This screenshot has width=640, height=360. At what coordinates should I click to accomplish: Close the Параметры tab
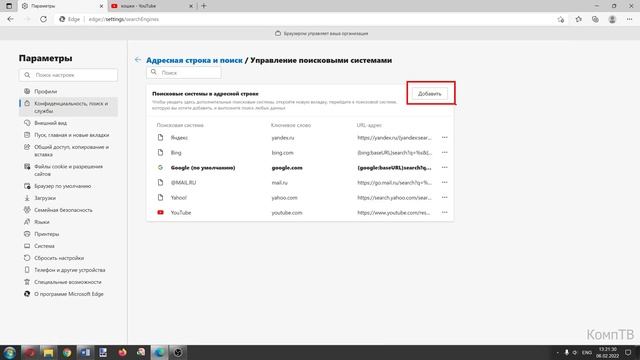pyautogui.click(x=101, y=6)
